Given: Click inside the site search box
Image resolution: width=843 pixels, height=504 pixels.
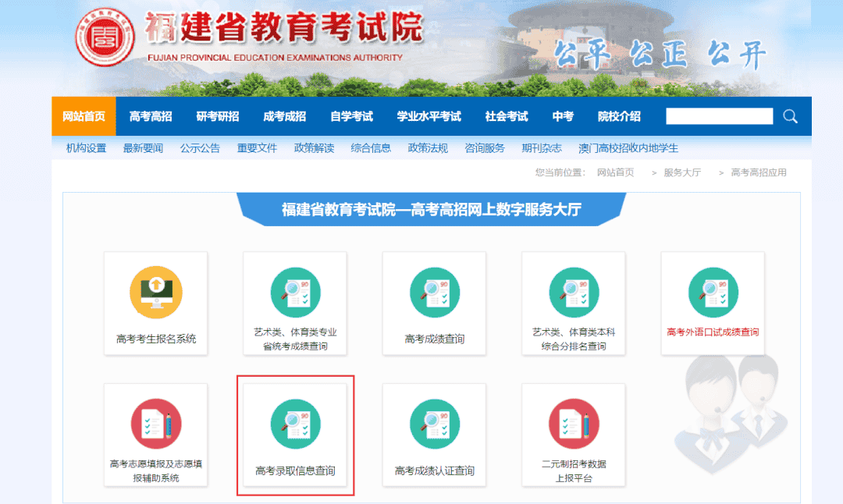Looking at the screenshot, I should pos(720,116).
